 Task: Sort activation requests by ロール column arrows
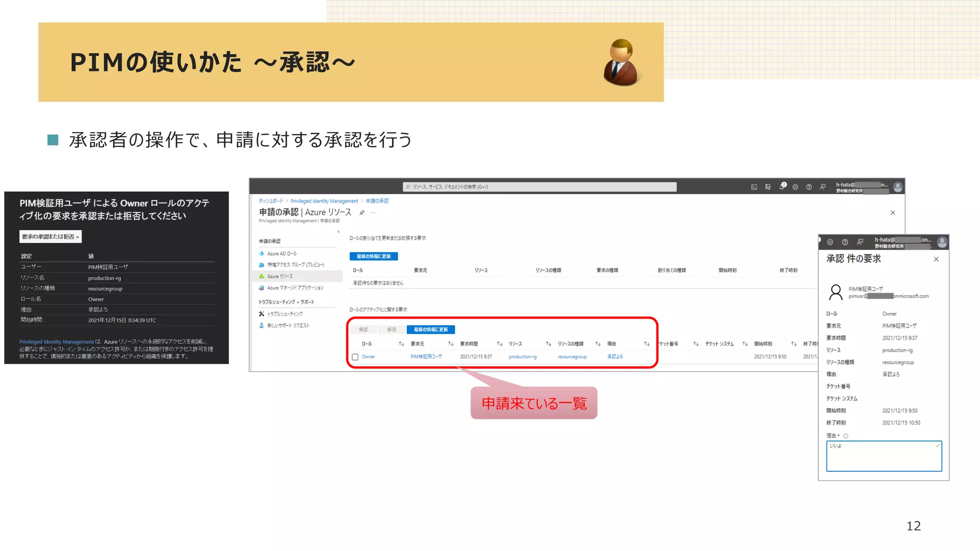pos(401,344)
